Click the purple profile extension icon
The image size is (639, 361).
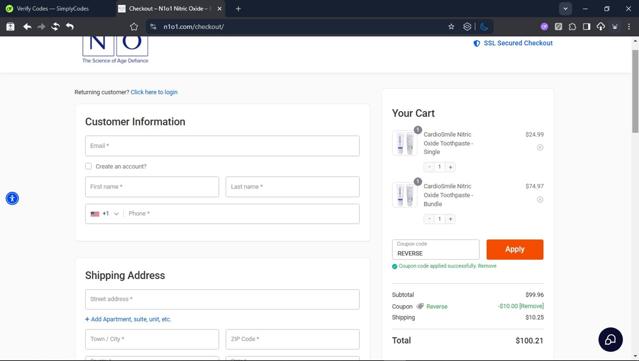point(544,26)
